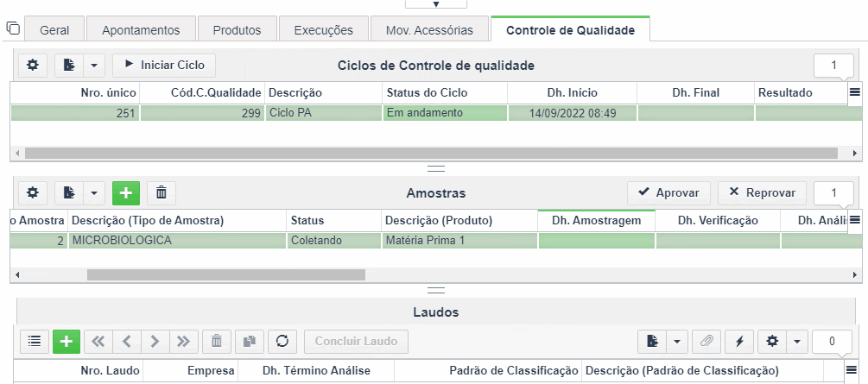Switch Laudos to grid list view
868x384 pixels.
[x=35, y=342]
